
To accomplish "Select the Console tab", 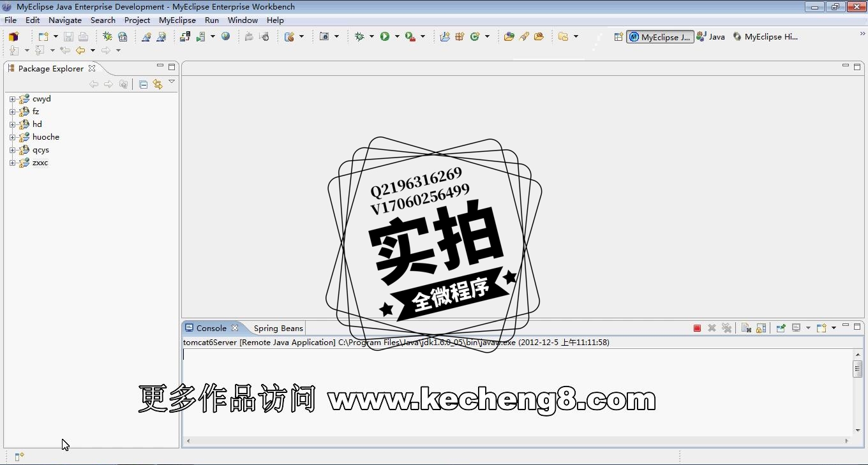I will pyautogui.click(x=211, y=328).
